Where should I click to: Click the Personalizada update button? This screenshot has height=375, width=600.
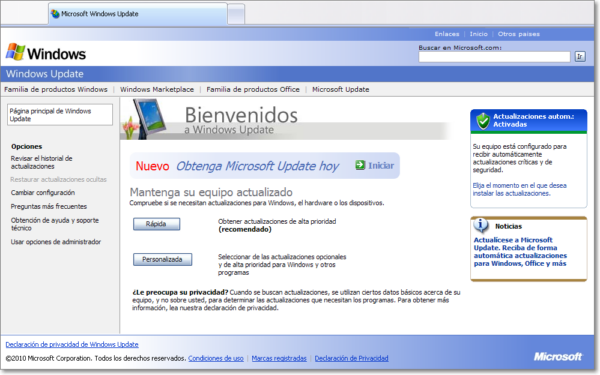click(x=163, y=259)
